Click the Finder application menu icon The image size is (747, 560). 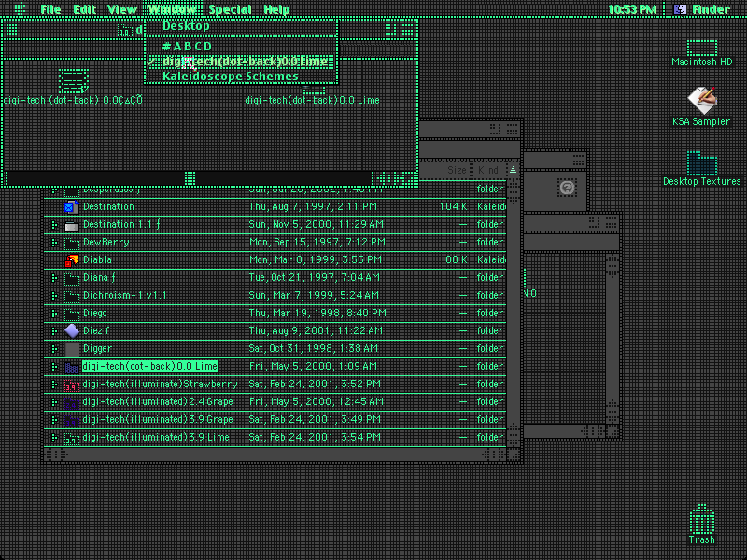(680, 9)
